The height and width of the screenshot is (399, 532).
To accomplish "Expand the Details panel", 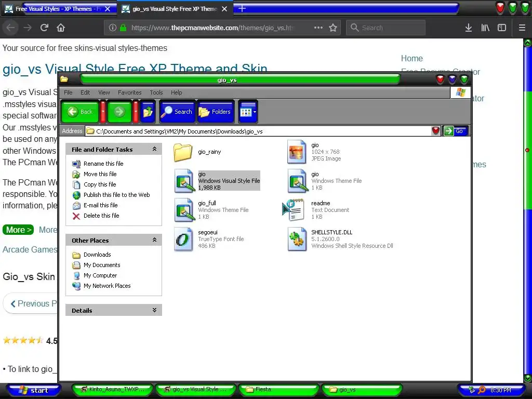I will (x=154, y=310).
